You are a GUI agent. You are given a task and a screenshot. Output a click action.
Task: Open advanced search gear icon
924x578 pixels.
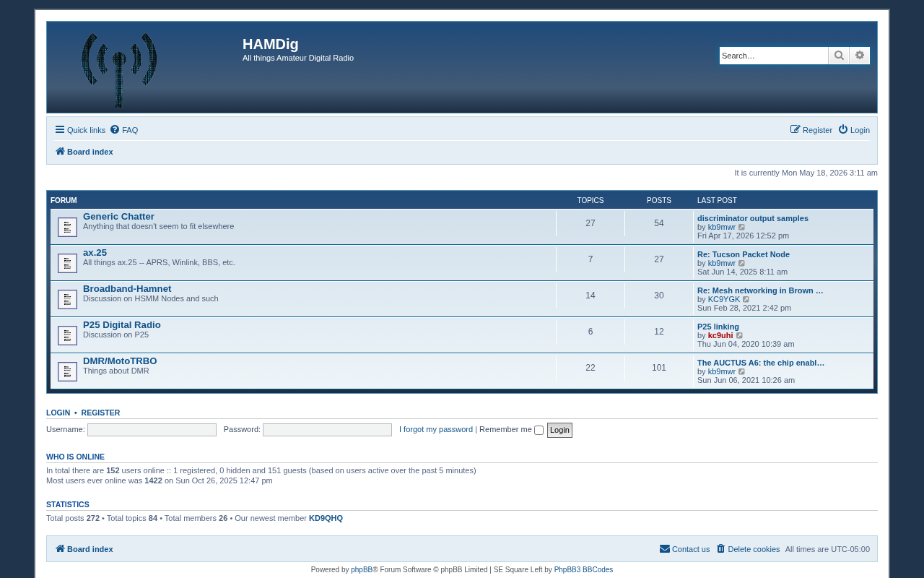pos(860,56)
